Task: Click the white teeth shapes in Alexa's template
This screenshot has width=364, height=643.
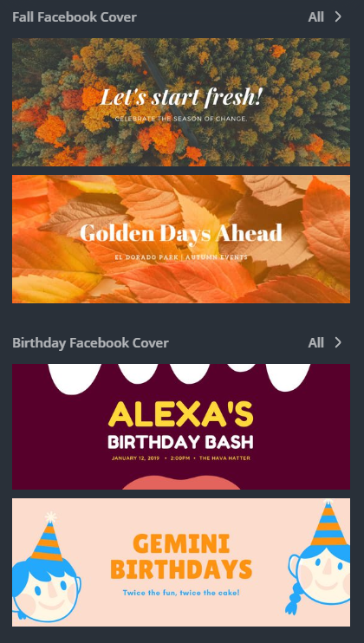Action: (179, 377)
